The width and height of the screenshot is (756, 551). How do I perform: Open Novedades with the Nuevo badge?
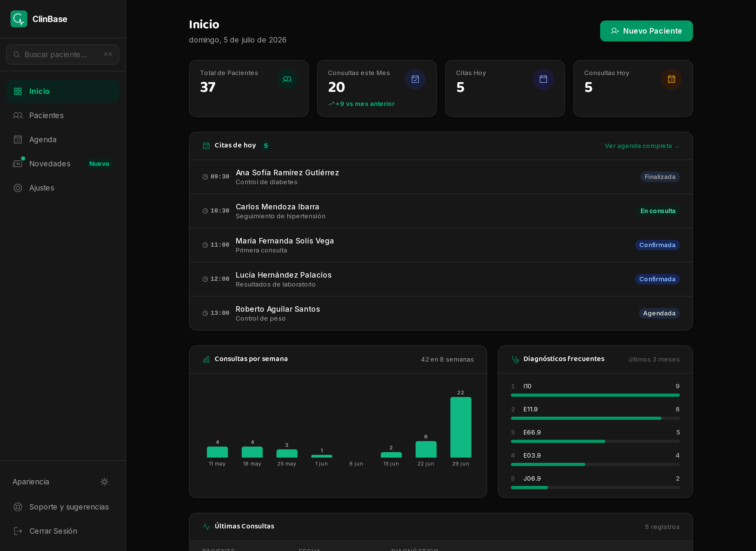tap(63, 164)
